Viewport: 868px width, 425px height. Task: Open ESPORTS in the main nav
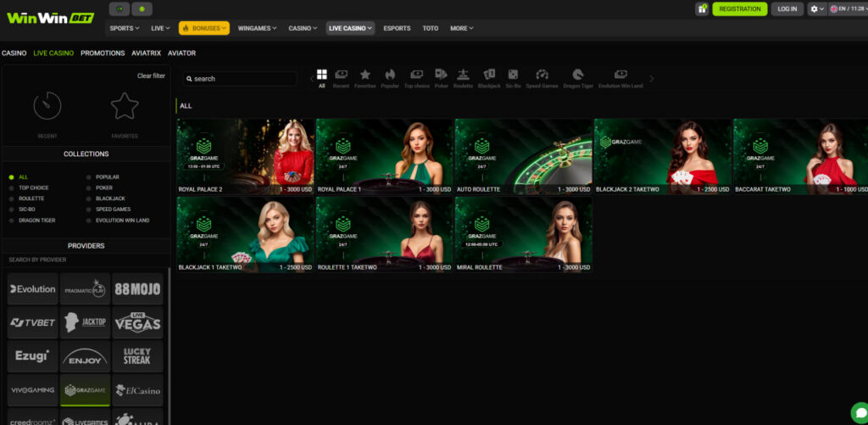(x=397, y=28)
